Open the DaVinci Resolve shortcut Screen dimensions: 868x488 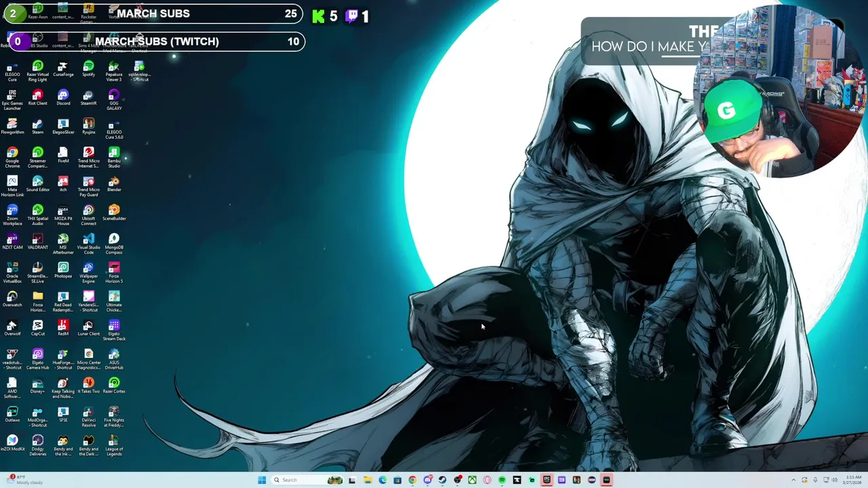pyautogui.click(x=88, y=416)
